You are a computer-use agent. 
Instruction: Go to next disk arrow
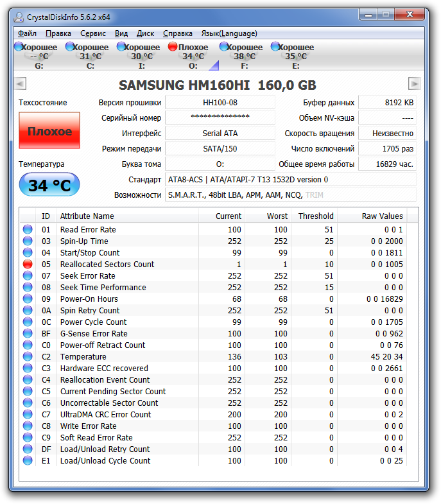click(414, 84)
